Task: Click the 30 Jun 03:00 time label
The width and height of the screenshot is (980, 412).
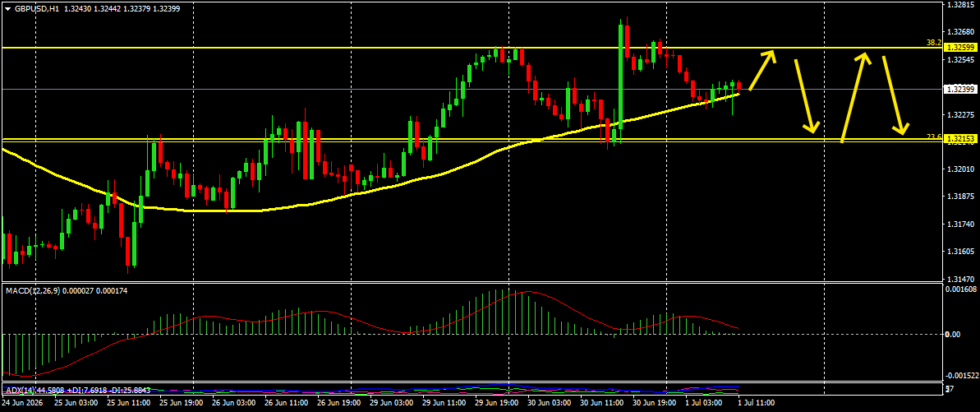Action: click(549, 401)
